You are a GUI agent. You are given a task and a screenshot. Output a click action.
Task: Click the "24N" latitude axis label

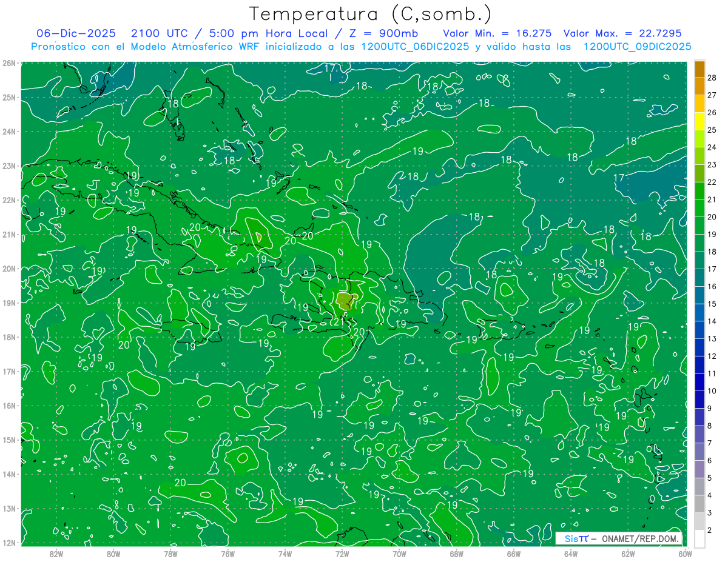pyautogui.click(x=9, y=132)
